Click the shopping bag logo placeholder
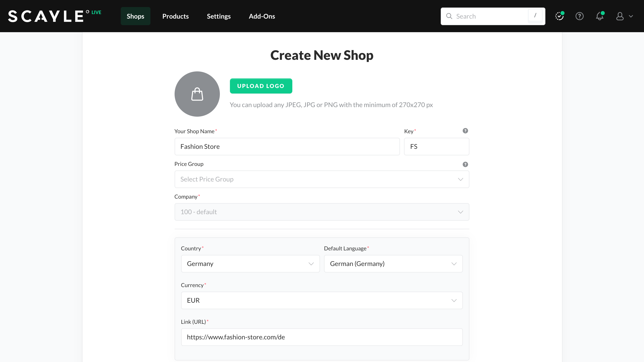The height and width of the screenshot is (362, 644). (x=197, y=94)
